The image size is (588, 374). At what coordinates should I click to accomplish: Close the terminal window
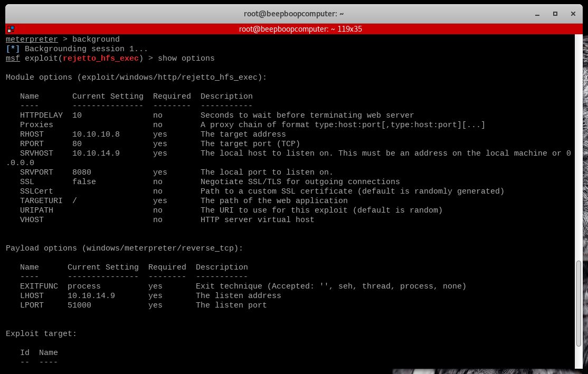(x=573, y=14)
